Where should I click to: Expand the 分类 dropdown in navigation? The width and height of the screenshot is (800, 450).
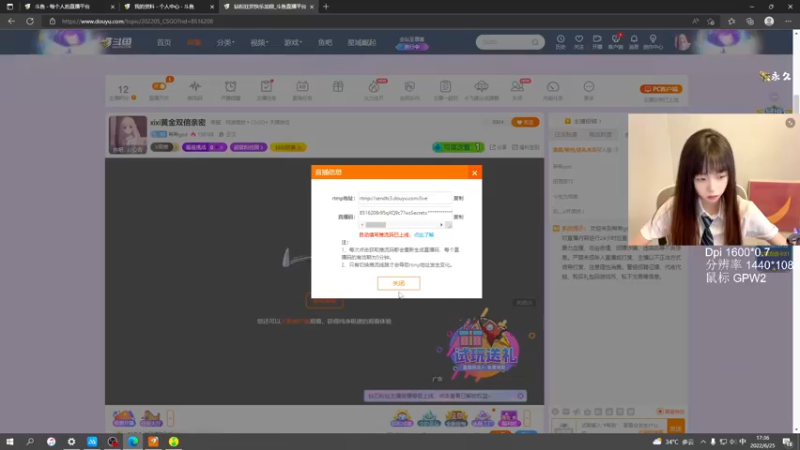(225, 42)
